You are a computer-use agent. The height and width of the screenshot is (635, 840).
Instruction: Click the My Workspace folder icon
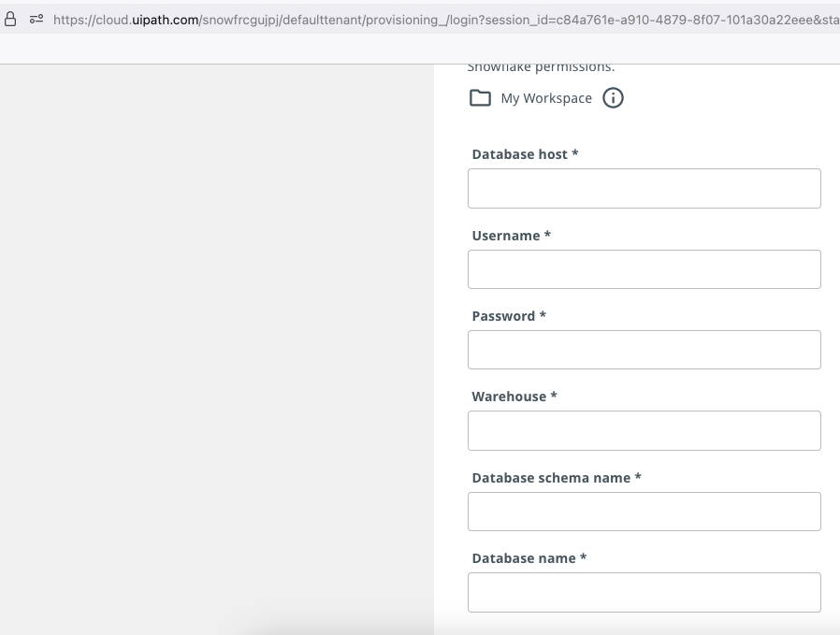click(x=480, y=97)
